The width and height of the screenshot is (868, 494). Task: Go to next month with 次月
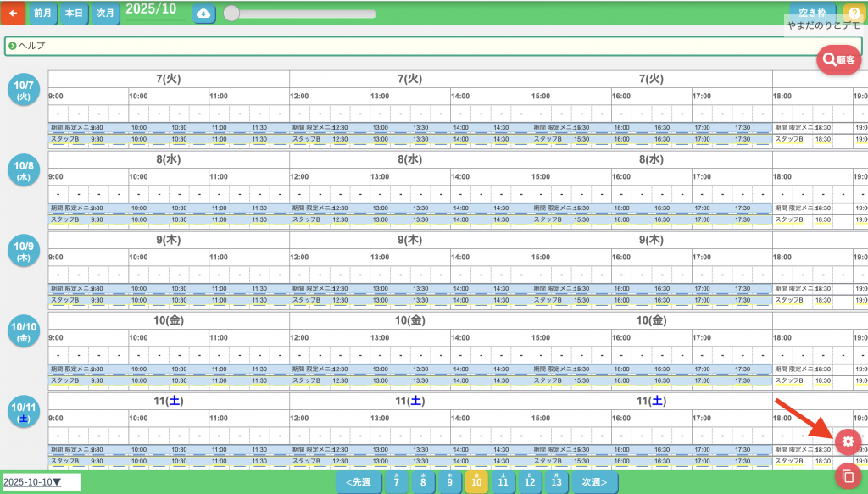click(105, 14)
